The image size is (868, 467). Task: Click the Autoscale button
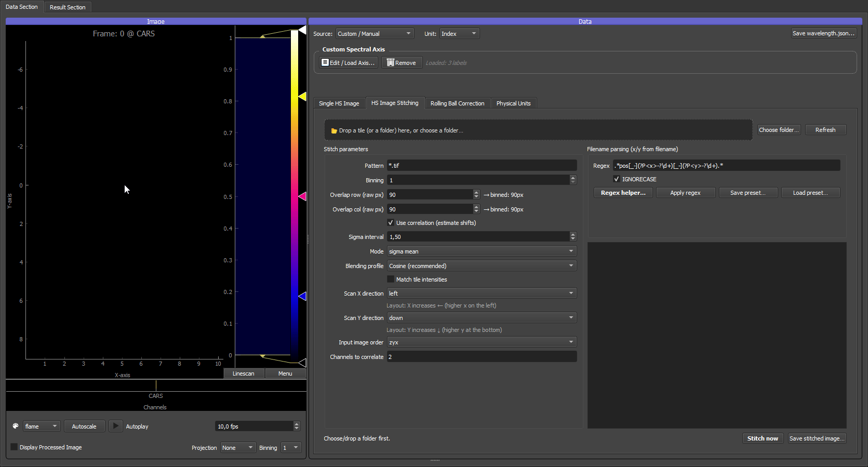(84, 426)
